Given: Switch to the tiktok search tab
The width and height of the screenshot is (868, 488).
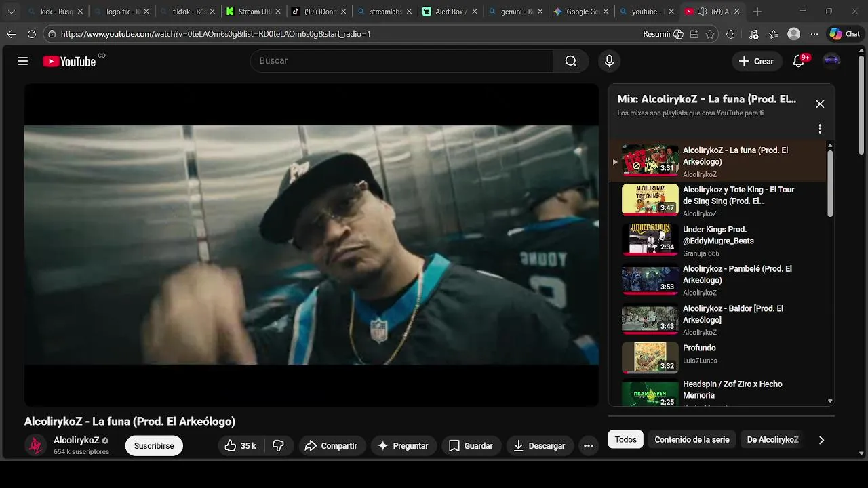Looking at the screenshot, I should pos(186,12).
